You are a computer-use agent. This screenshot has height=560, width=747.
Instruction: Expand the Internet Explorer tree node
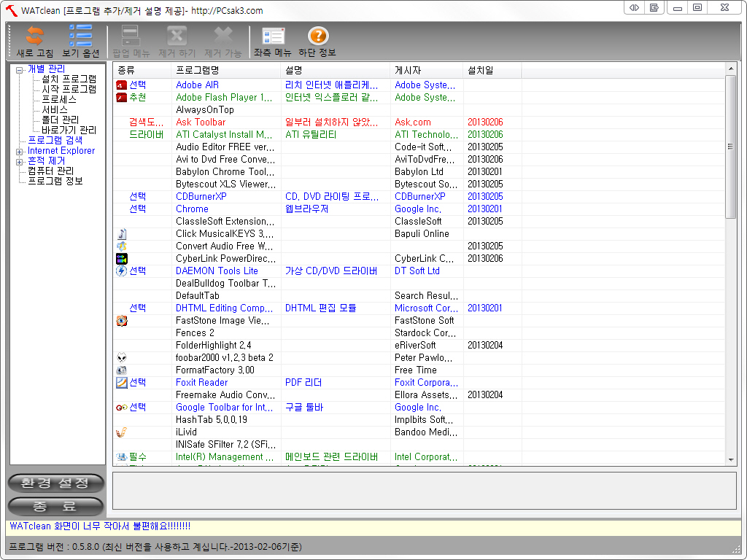pyautogui.click(x=20, y=152)
